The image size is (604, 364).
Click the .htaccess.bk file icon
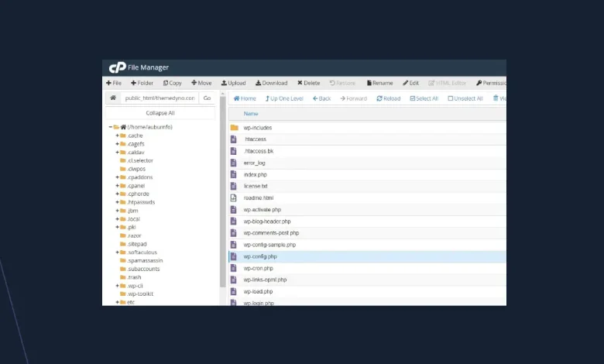[x=233, y=151]
